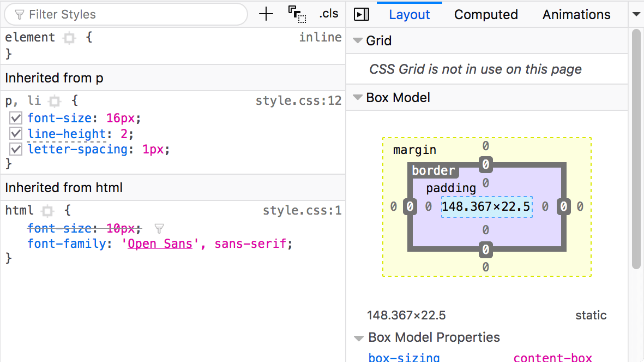Collapse the Grid section

pos(358,40)
